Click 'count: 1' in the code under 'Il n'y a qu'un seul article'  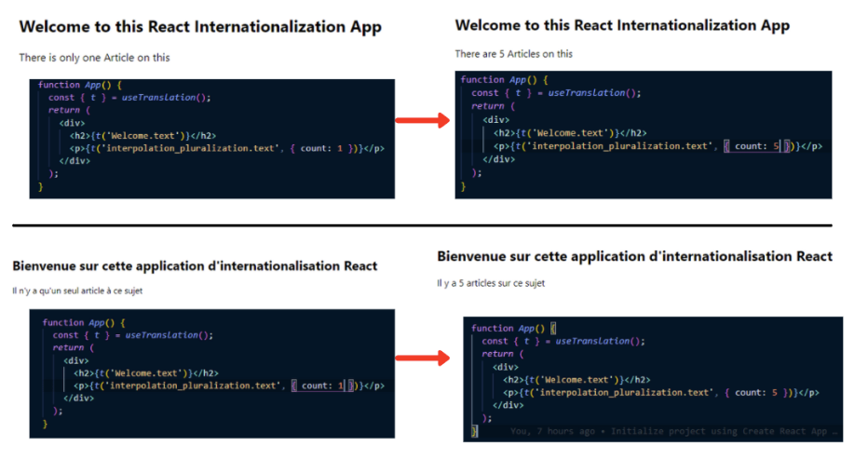click(x=323, y=386)
